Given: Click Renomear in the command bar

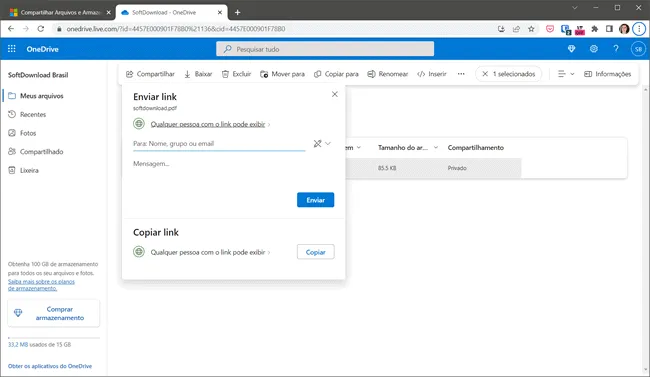Looking at the screenshot, I should coord(388,74).
